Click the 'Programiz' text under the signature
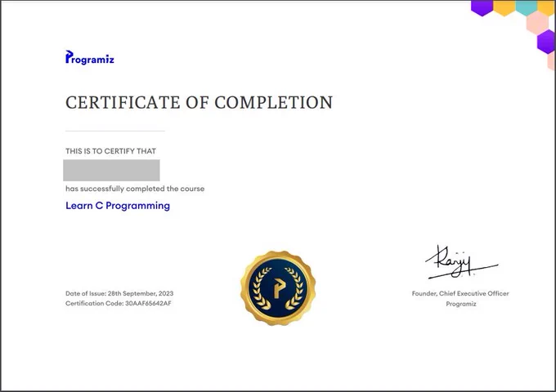The height and width of the screenshot is (392, 556). click(461, 304)
